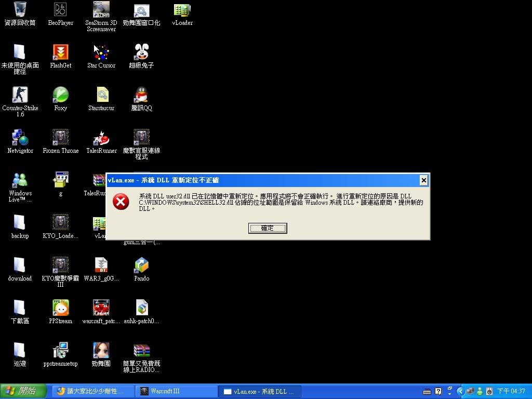The width and height of the screenshot is (532, 399).
Task: Open the download folder icon
Action: point(20,265)
